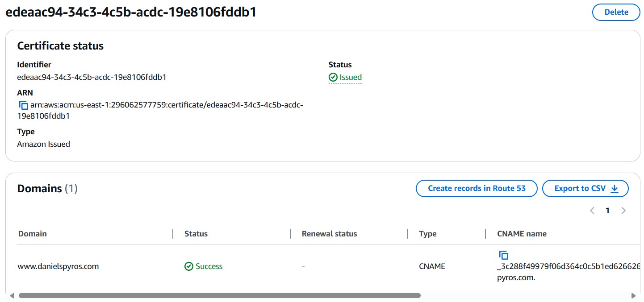
Task: Click the horizontal scrollbar left arrow
Action: (12, 295)
